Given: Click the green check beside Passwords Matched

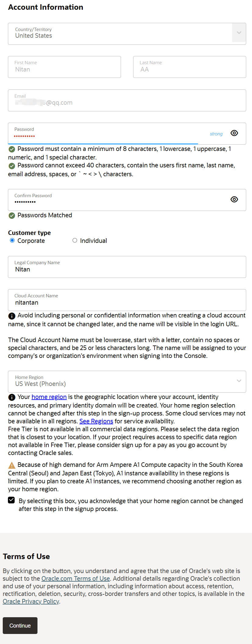Looking at the screenshot, I should click(12, 215).
